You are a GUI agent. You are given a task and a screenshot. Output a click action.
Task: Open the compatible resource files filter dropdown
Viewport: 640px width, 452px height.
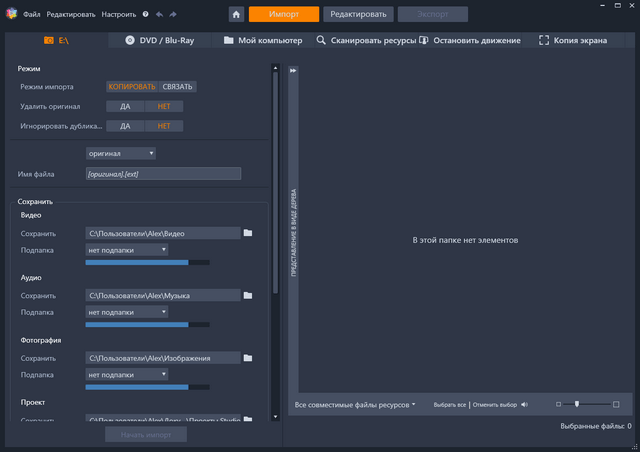pyautogui.click(x=356, y=405)
